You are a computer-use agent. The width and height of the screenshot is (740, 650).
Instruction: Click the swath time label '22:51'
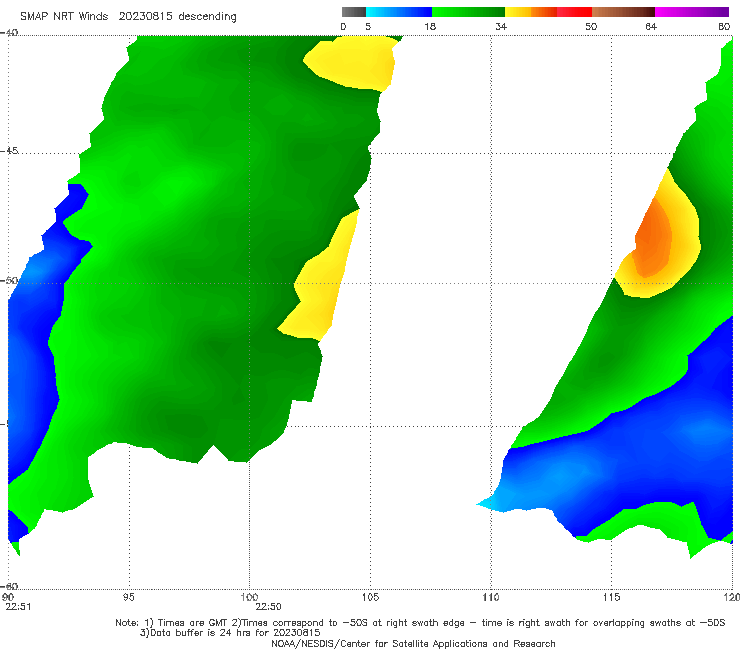pos(18,607)
